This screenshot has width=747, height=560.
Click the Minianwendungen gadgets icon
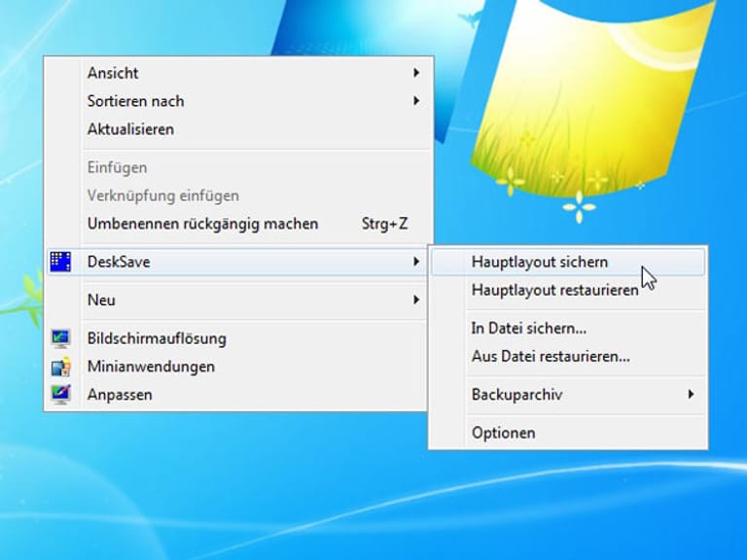[60, 367]
